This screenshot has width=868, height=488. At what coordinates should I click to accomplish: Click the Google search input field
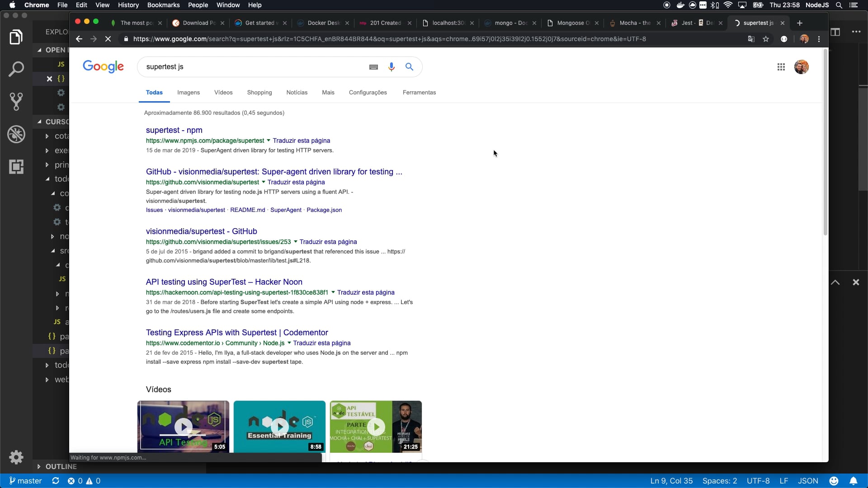pyautogui.click(x=253, y=67)
